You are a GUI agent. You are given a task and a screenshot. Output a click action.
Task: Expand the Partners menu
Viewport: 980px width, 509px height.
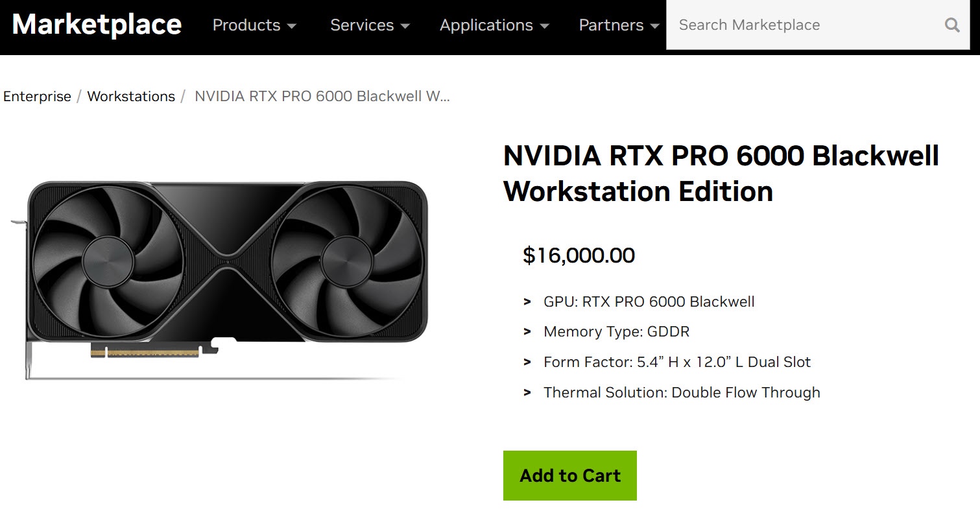[619, 25]
